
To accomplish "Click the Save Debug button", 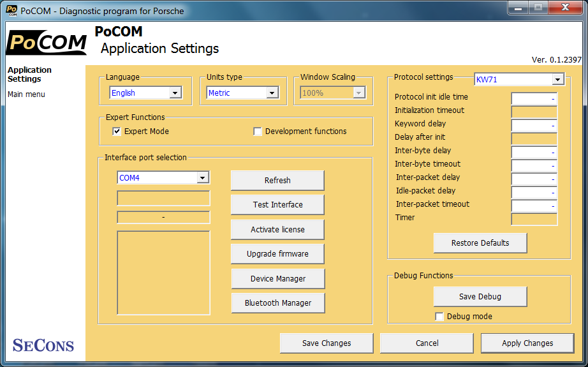I will click(480, 296).
